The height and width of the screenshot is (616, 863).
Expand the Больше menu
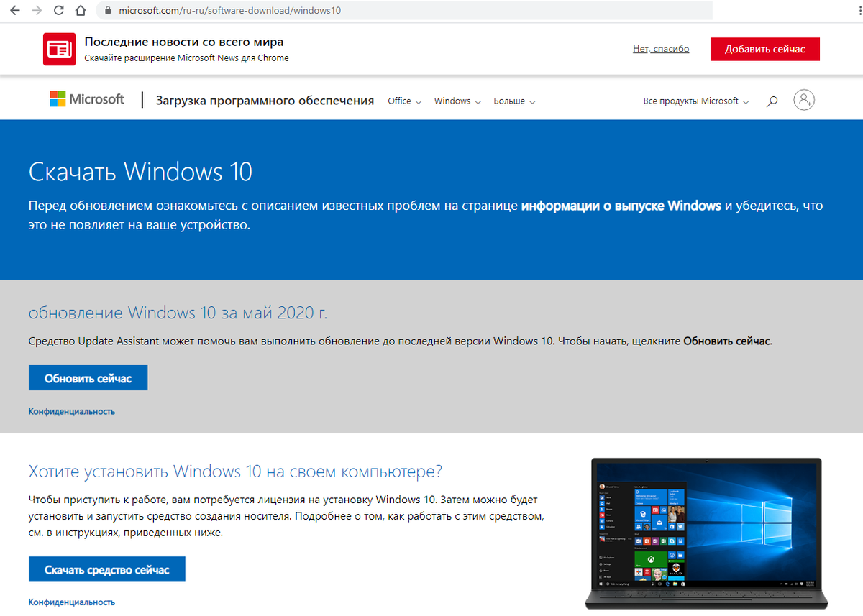coord(514,101)
